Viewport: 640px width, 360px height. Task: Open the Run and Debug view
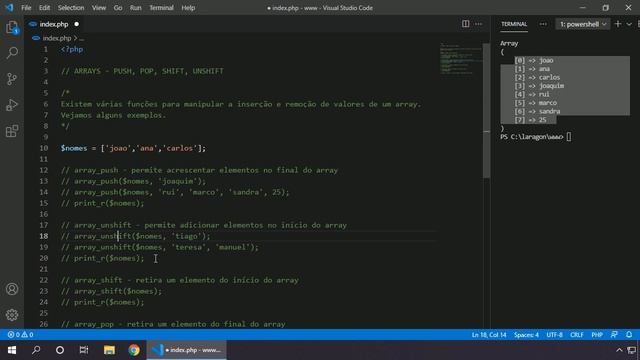tap(12, 105)
